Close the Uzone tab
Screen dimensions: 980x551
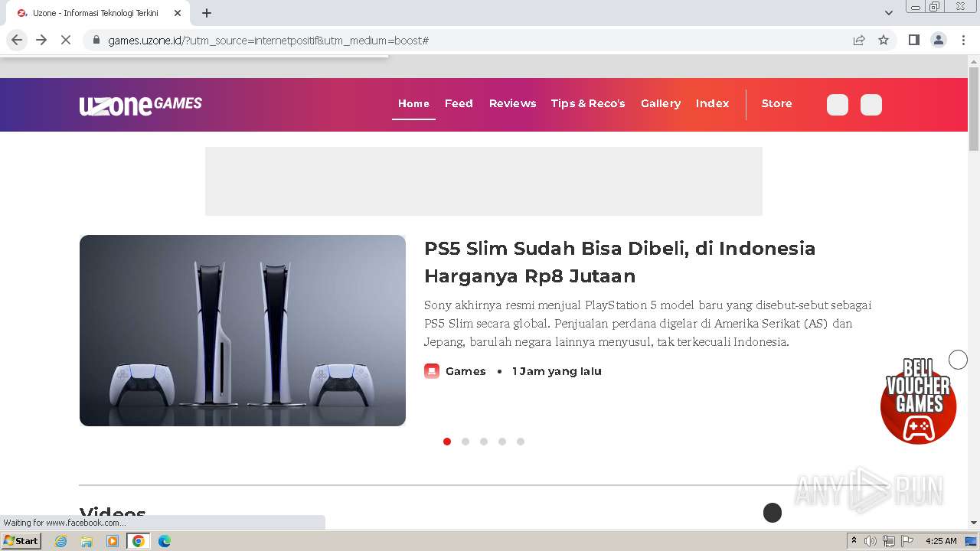(177, 13)
